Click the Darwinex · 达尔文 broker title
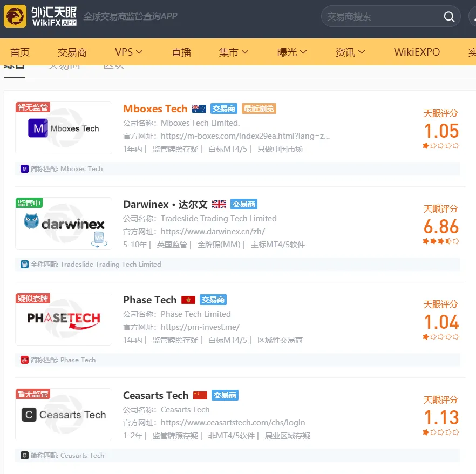Viewport: 476px width, 474px height. pyautogui.click(x=166, y=205)
